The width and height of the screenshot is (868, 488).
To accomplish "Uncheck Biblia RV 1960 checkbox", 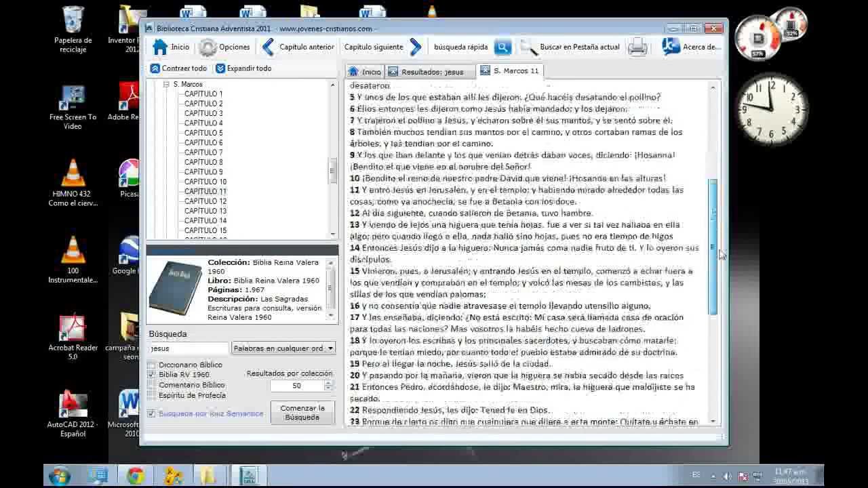I will [151, 374].
